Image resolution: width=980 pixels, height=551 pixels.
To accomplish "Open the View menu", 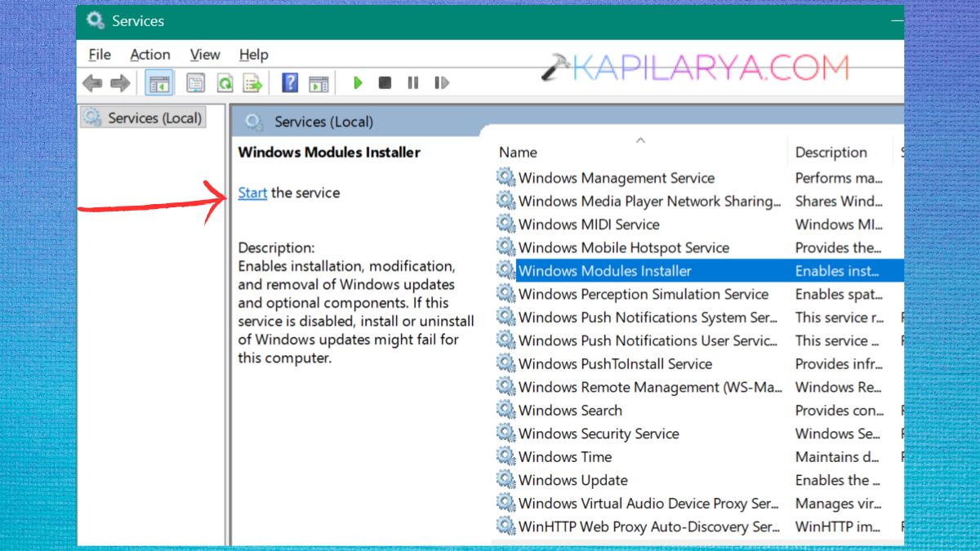I will pos(205,55).
